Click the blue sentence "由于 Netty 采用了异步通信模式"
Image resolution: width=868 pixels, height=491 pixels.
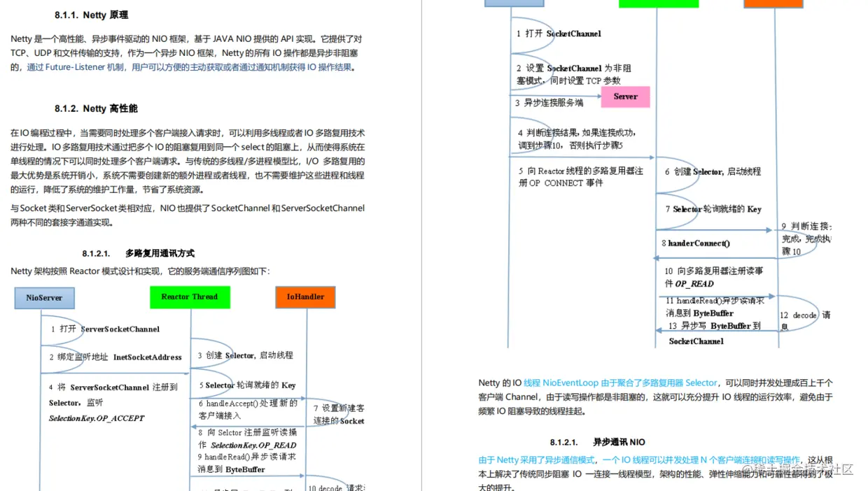pos(536,460)
